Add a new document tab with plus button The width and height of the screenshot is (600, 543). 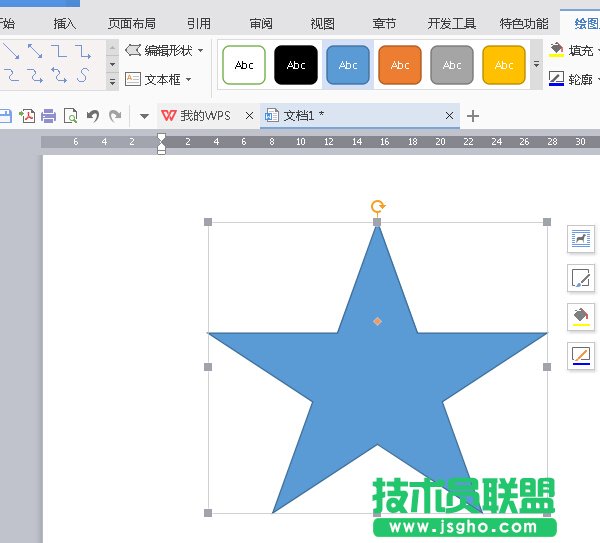point(473,116)
